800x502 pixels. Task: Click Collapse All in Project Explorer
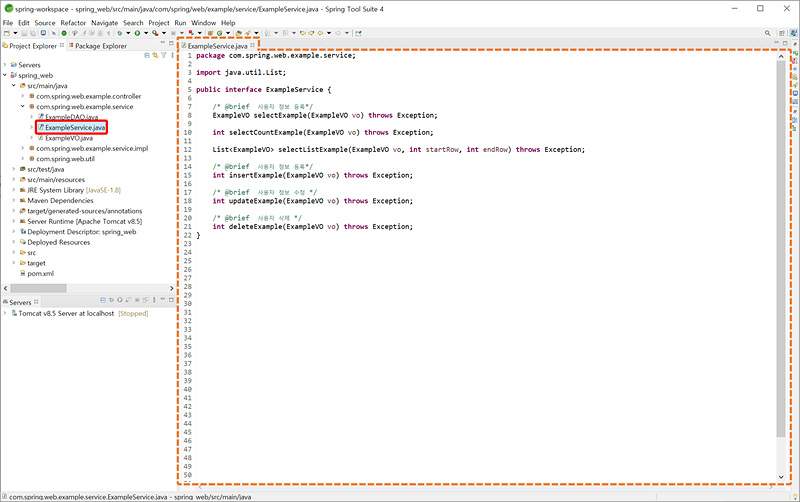tap(147, 55)
